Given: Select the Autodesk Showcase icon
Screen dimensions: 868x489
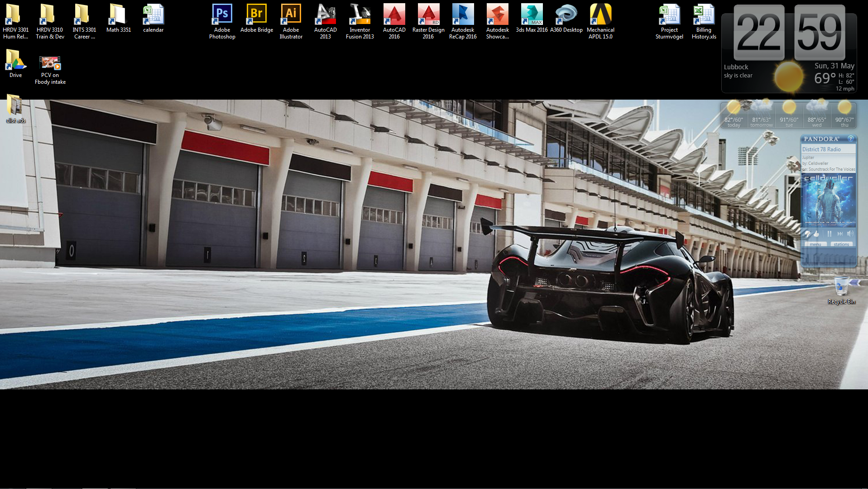Looking at the screenshot, I should point(497,21).
